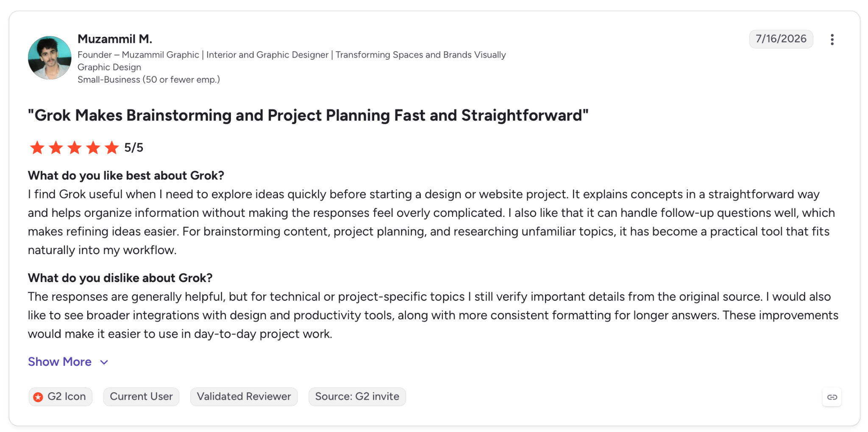The width and height of the screenshot is (868, 432).
Task: Expand the review with Show More
Action: tap(60, 362)
